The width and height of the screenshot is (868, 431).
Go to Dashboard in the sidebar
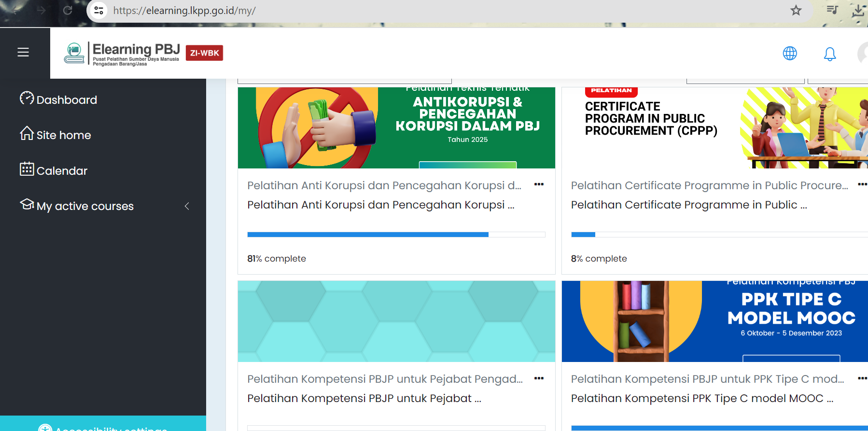[x=67, y=100]
